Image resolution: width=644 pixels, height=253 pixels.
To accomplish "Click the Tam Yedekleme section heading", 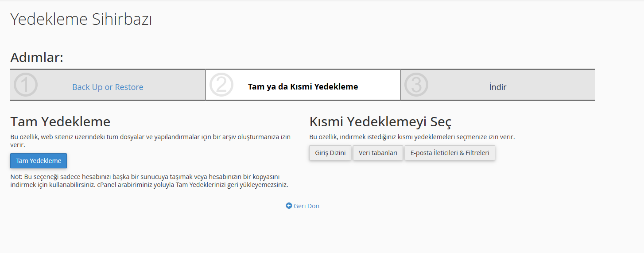I will coord(60,121).
